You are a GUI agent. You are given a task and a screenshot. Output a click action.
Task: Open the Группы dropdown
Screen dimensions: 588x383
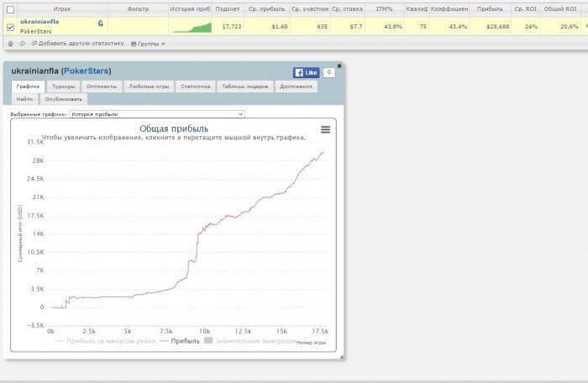pos(148,44)
